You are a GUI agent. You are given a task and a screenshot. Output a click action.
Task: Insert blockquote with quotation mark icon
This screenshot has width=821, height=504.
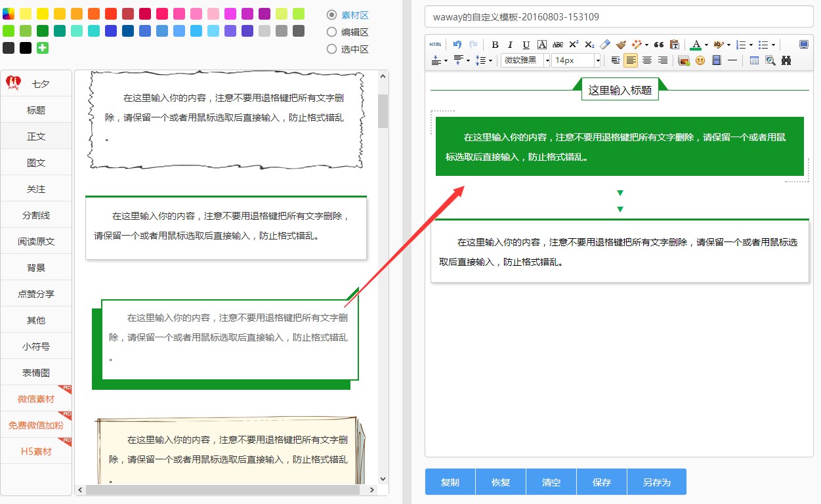click(658, 45)
